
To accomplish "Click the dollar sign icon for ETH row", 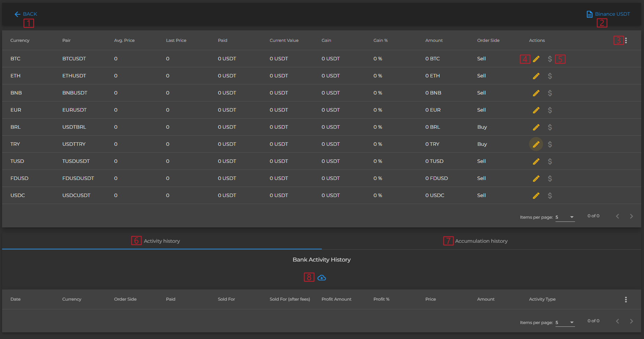I will point(550,76).
